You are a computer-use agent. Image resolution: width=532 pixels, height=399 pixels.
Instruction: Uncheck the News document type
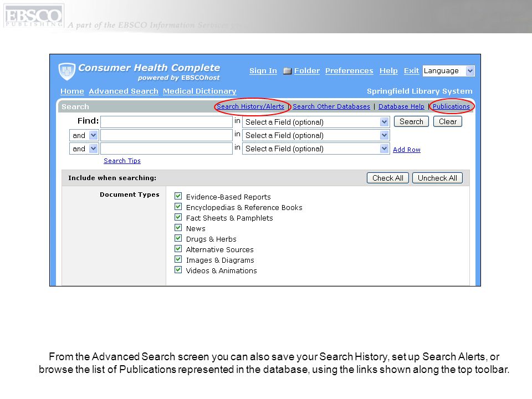pos(178,228)
